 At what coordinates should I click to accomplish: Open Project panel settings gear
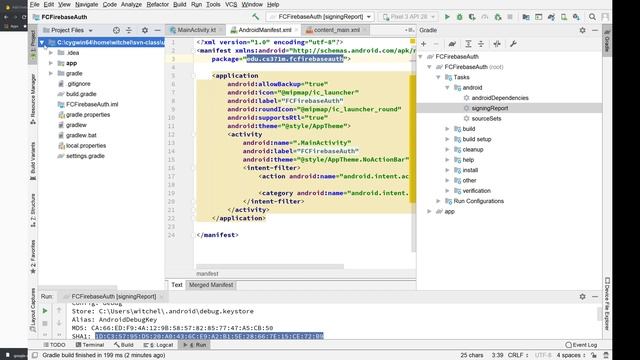(145, 30)
